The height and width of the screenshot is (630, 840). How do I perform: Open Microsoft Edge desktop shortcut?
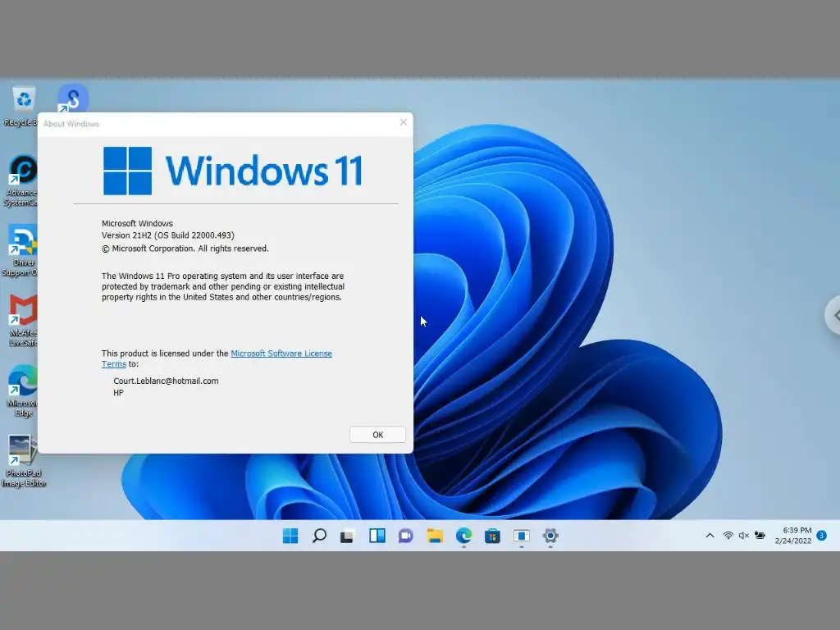[22, 390]
